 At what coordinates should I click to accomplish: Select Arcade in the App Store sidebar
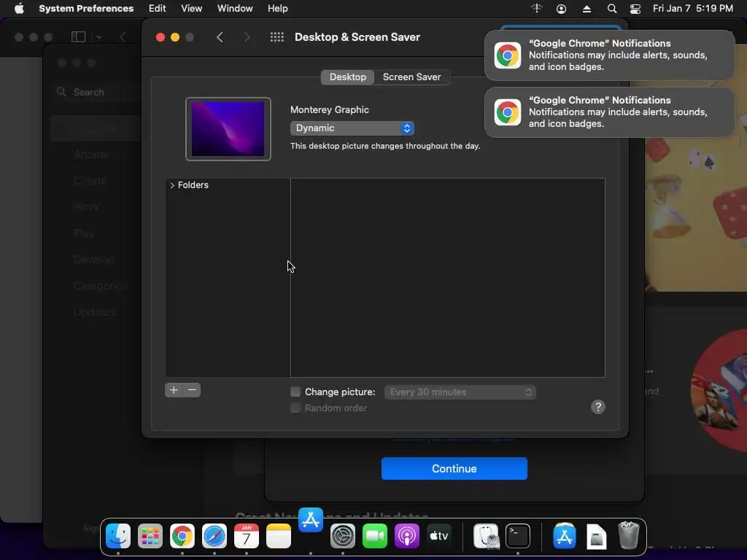91,155
